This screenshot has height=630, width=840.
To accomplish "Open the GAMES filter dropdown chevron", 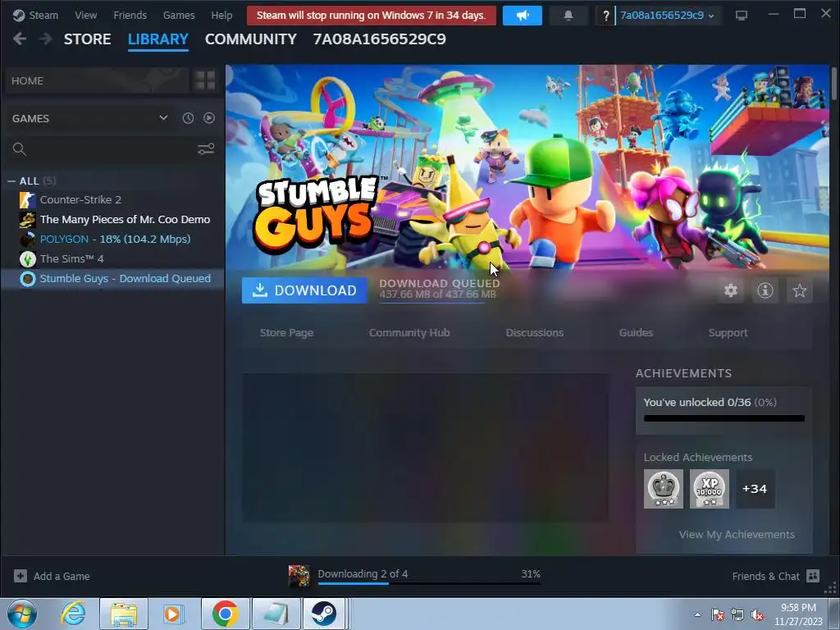I will [x=163, y=118].
